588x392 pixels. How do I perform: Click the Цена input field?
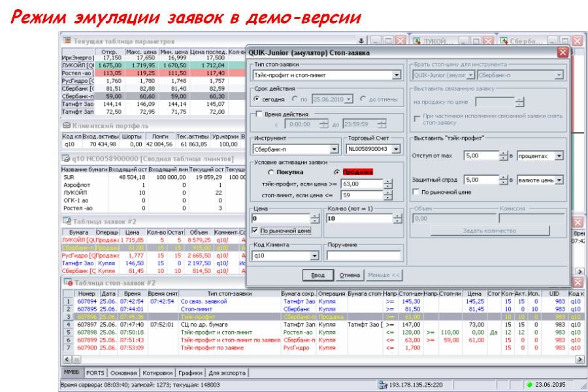coord(281,218)
